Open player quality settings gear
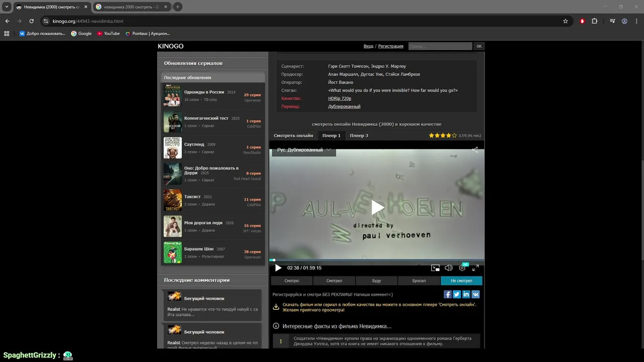 462,268
